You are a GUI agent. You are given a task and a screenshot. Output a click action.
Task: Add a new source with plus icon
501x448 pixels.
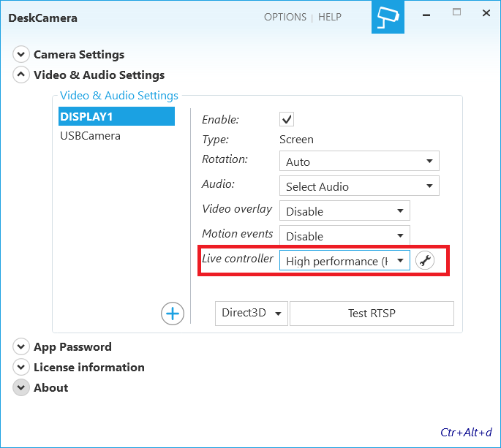[173, 314]
